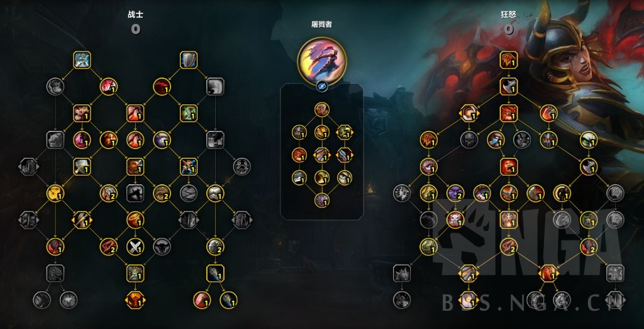644x329 pixels.
Task: Switch to the 战士 class tree heading
Action: pos(136,15)
